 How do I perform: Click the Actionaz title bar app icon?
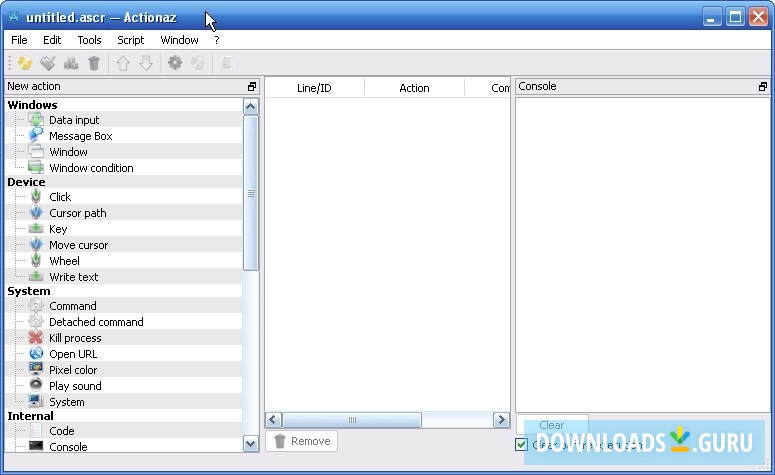[14, 17]
